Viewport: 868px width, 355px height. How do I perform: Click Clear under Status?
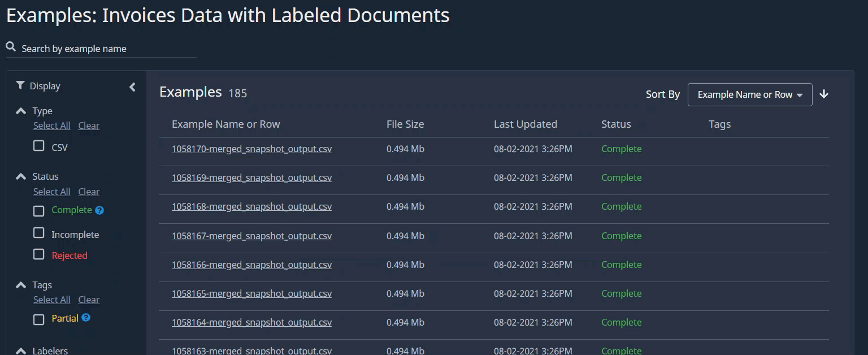click(x=89, y=192)
